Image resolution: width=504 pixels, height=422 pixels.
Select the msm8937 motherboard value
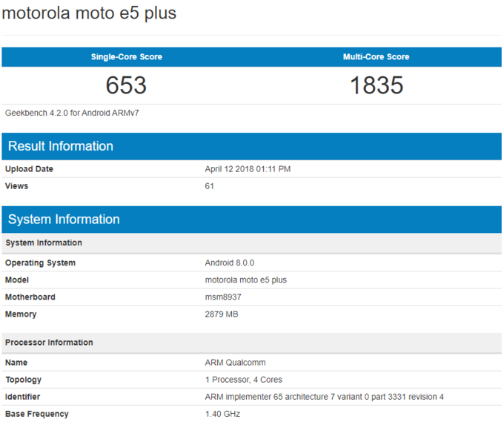223,297
